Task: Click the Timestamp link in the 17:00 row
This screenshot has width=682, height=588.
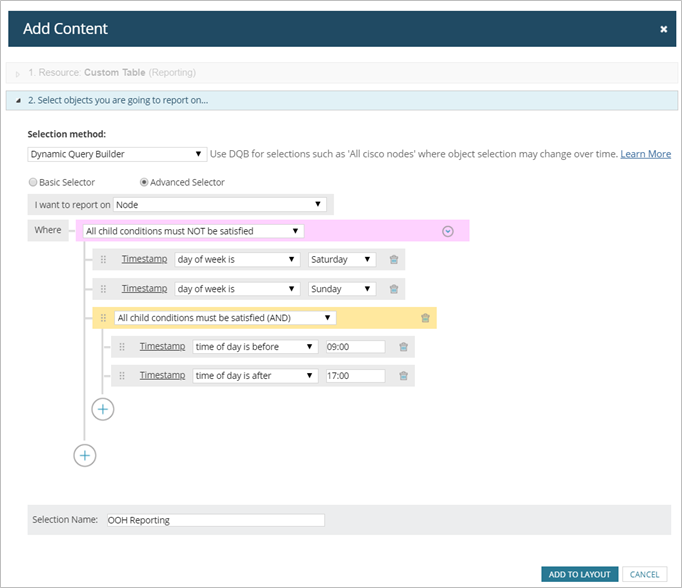Action: pyautogui.click(x=162, y=375)
